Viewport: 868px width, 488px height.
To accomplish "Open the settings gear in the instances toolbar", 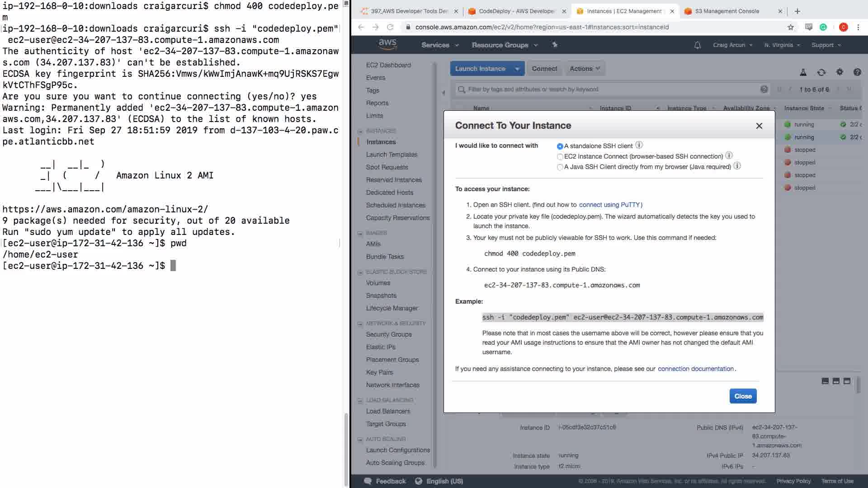I will 840,72.
